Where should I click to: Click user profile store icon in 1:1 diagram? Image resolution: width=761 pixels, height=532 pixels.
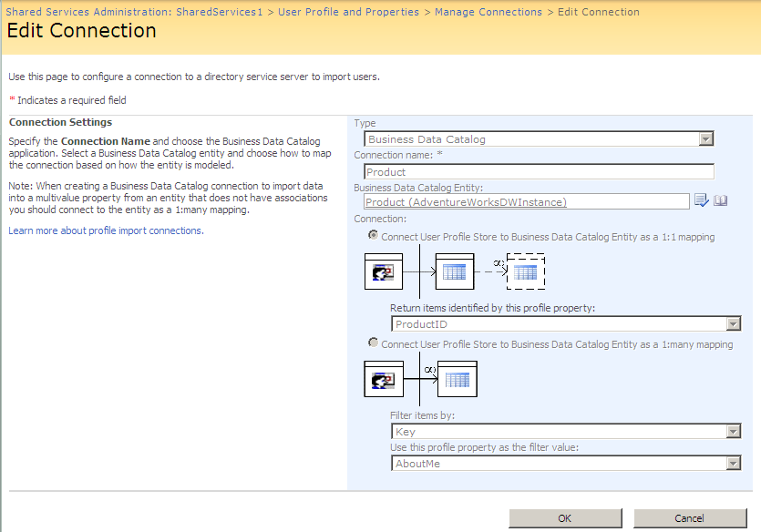pyautogui.click(x=384, y=271)
